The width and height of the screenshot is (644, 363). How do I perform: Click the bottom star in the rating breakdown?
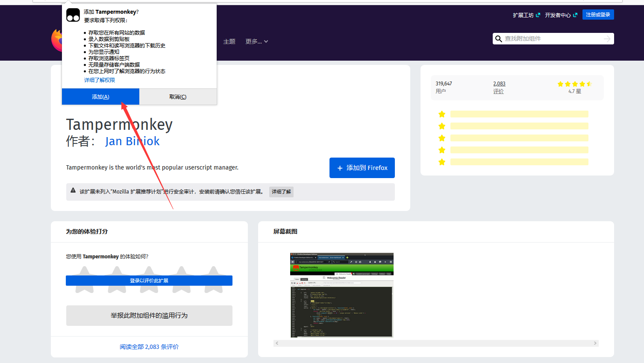click(442, 162)
